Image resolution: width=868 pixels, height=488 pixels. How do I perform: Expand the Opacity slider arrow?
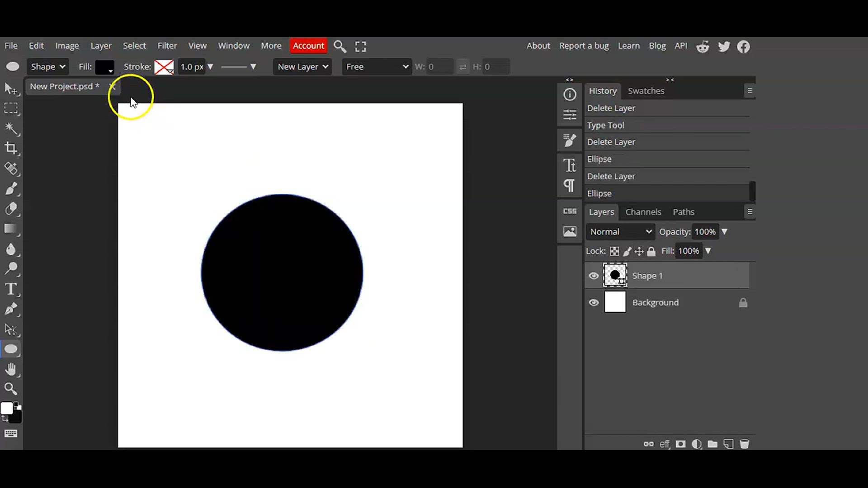[724, 232]
